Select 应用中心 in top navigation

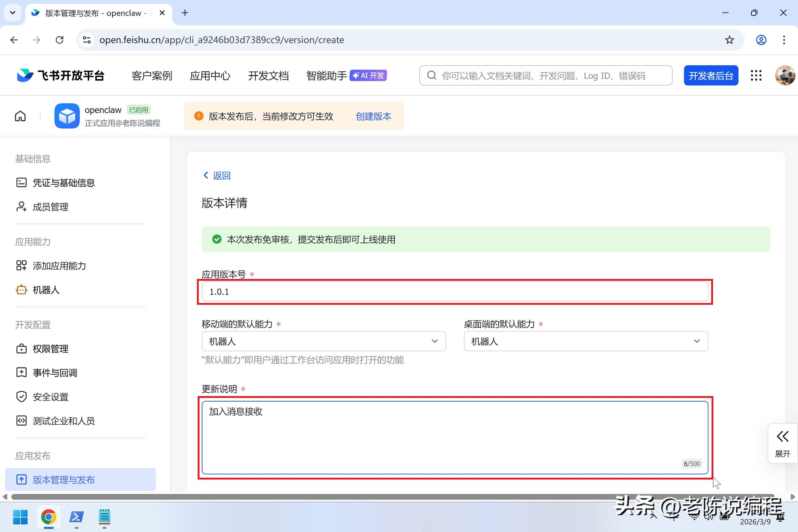[210, 76]
